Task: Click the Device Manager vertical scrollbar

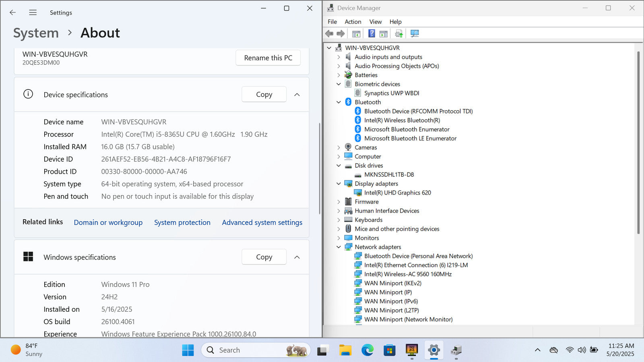Action: click(x=638, y=141)
